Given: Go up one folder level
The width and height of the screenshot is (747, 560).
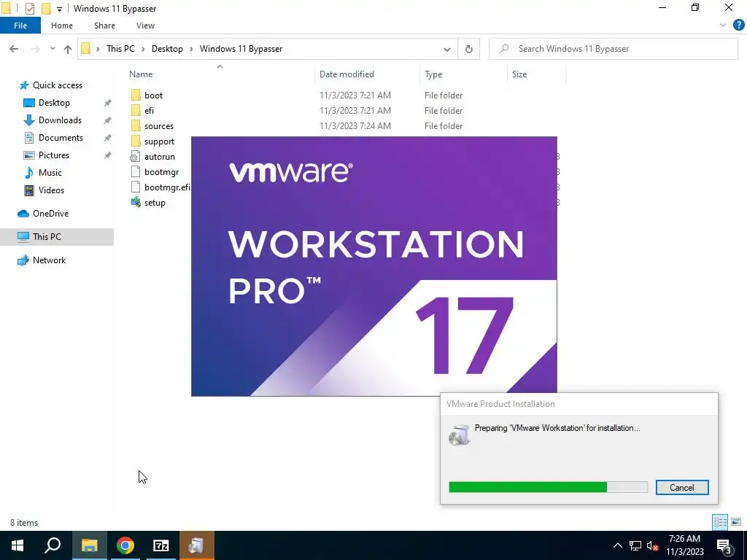Looking at the screenshot, I should (68, 49).
